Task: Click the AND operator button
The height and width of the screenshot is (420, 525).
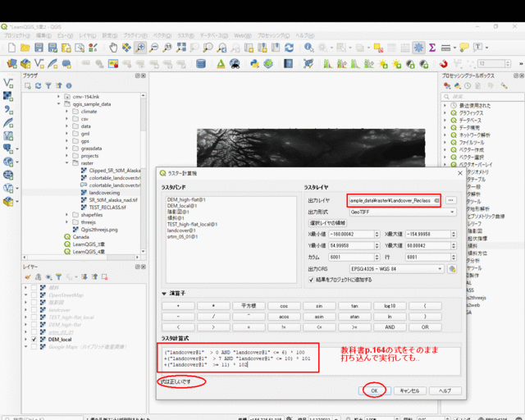Action: click(x=390, y=327)
